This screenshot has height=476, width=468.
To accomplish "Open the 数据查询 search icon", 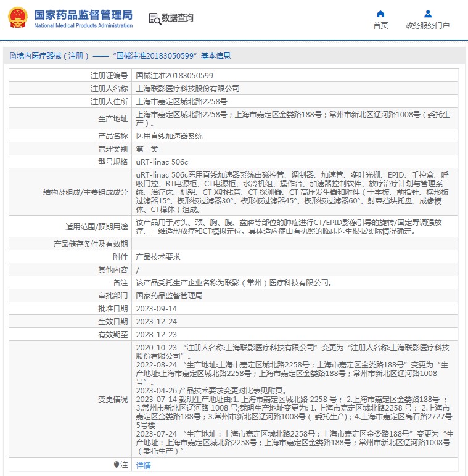I will pos(155,19).
